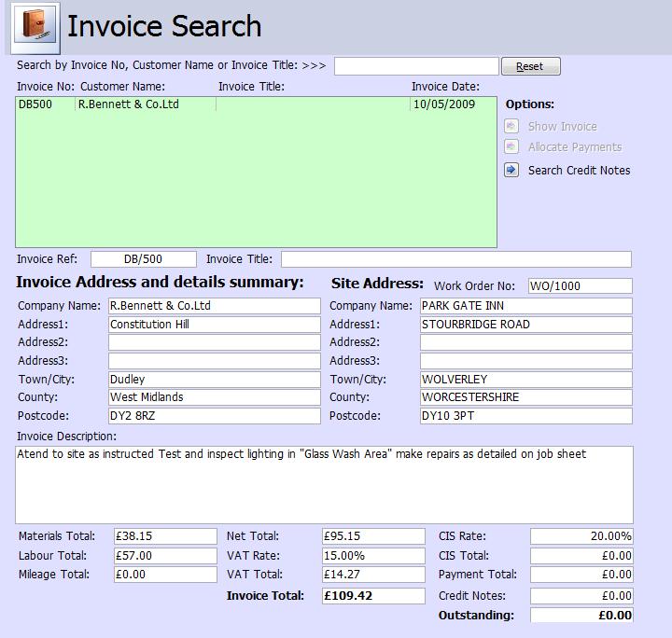Click site Town/City field WOLVERLEY
The width and height of the screenshot is (672, 638).
pos(525,380)
